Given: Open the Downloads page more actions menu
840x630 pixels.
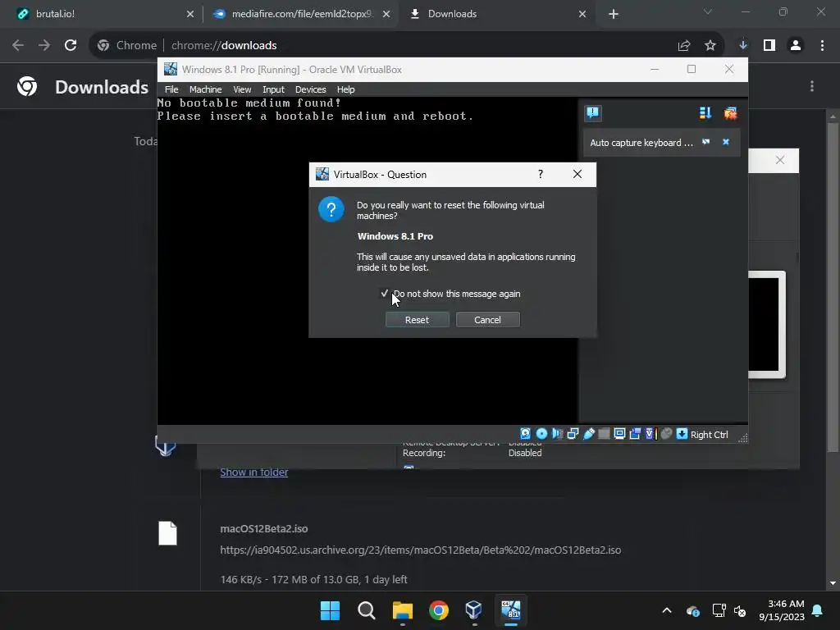Looking at the screenshot, I should pos(812,86).
